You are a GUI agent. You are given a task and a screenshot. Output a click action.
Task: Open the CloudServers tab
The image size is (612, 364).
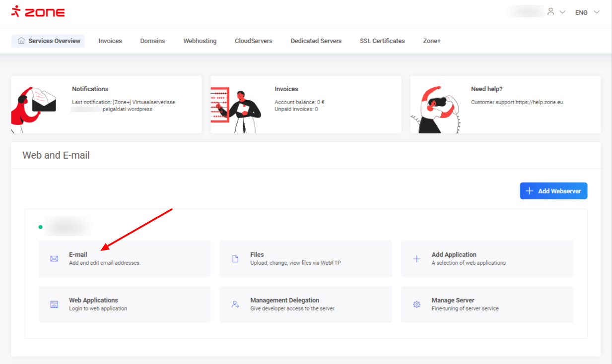point(253,41)
